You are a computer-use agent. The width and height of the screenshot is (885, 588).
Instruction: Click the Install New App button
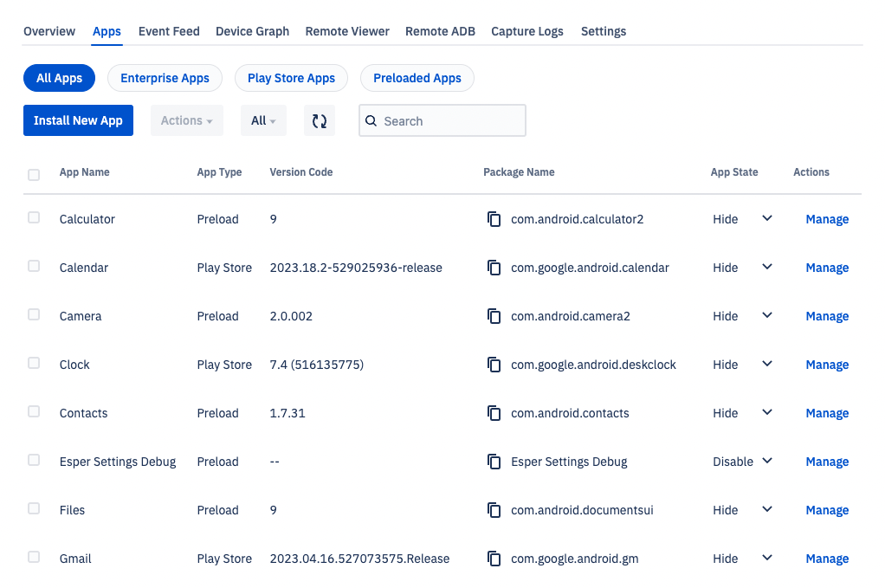coord(78,120)
